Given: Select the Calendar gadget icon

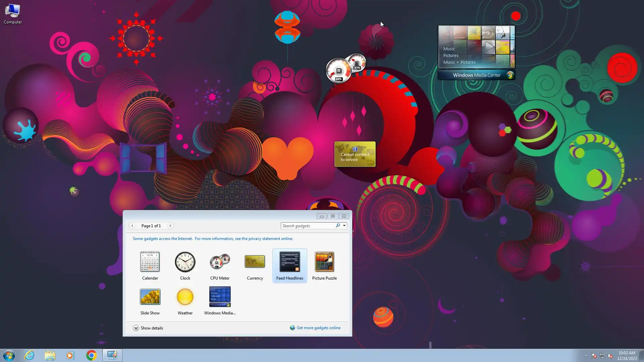Looking at the screenshot, I should pos(150,262).
